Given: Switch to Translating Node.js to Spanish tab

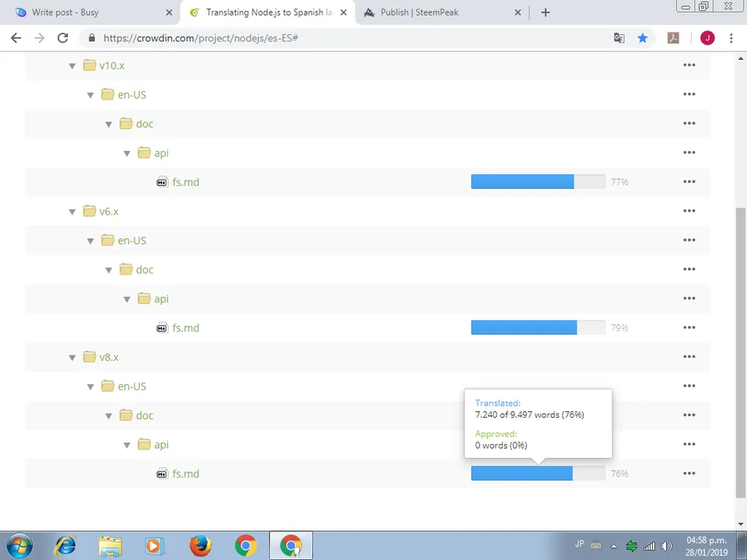Looking at the screenshot, I should pyautogui.click(x=267, y=12).
